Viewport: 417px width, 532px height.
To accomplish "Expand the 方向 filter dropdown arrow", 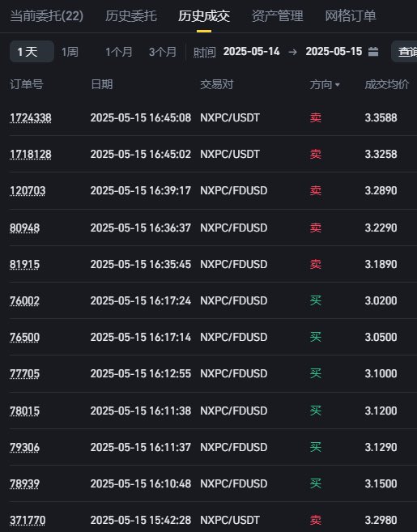I will [338, 84].
